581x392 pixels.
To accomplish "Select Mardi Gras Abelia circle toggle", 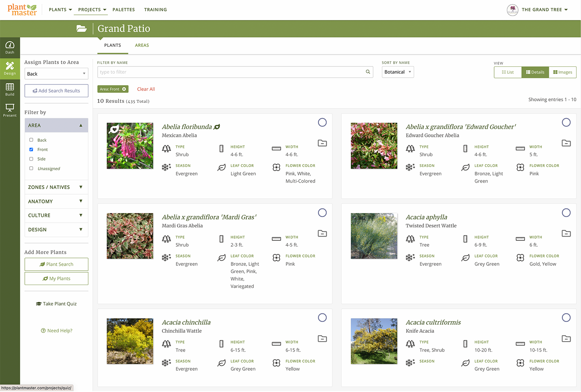I will point(322,213).
